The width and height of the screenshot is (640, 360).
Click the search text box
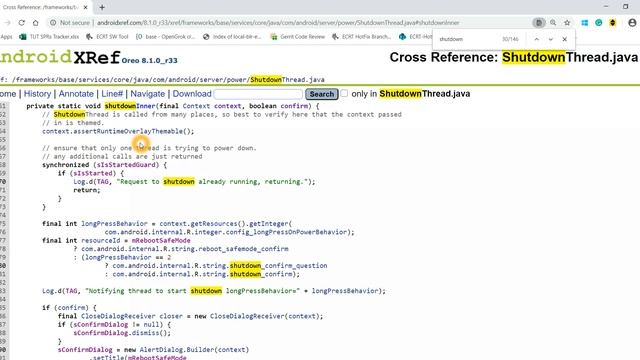(258, 94)
